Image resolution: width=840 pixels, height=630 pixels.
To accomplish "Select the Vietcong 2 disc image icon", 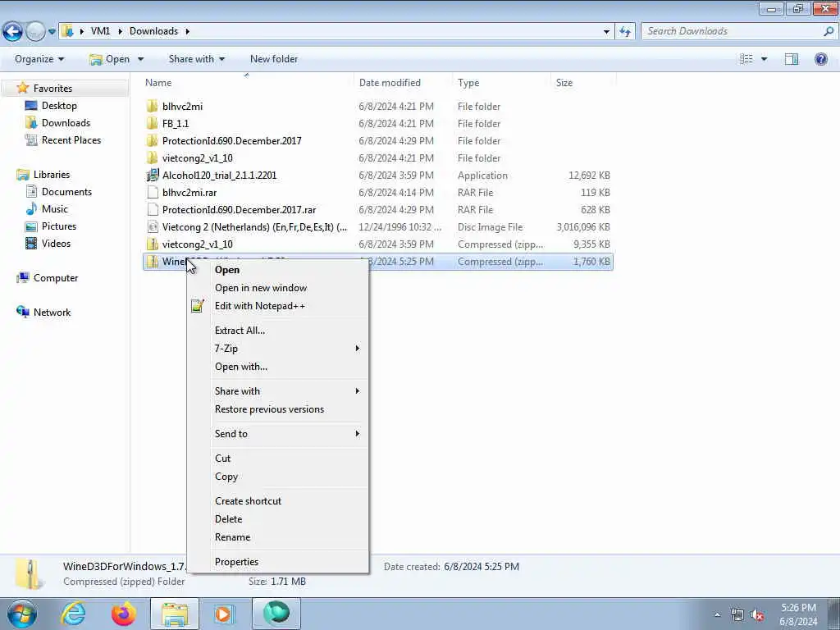I will [x=152, y=227].
